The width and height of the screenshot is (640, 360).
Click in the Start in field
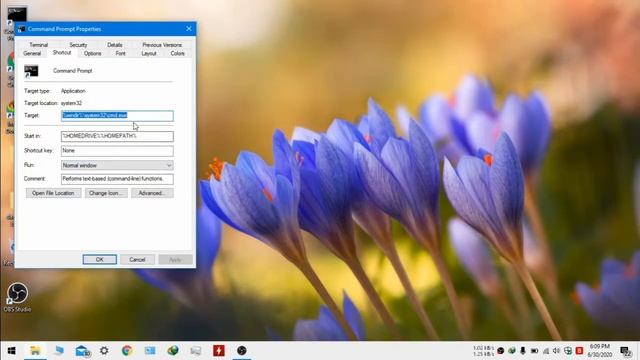(117, 136)
